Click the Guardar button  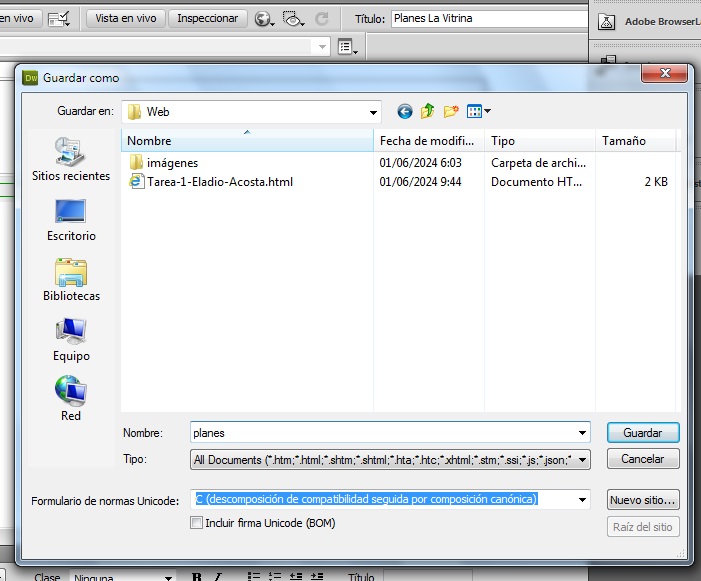pyautogui.click(x=642, y=433)
